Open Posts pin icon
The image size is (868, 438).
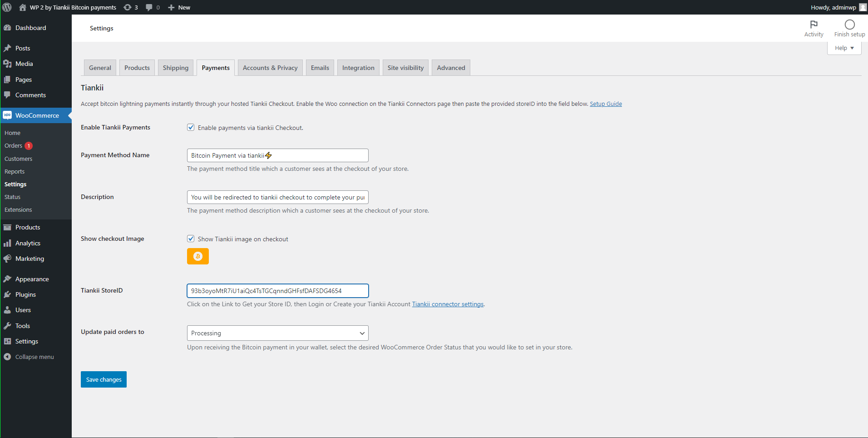point(7,48)
